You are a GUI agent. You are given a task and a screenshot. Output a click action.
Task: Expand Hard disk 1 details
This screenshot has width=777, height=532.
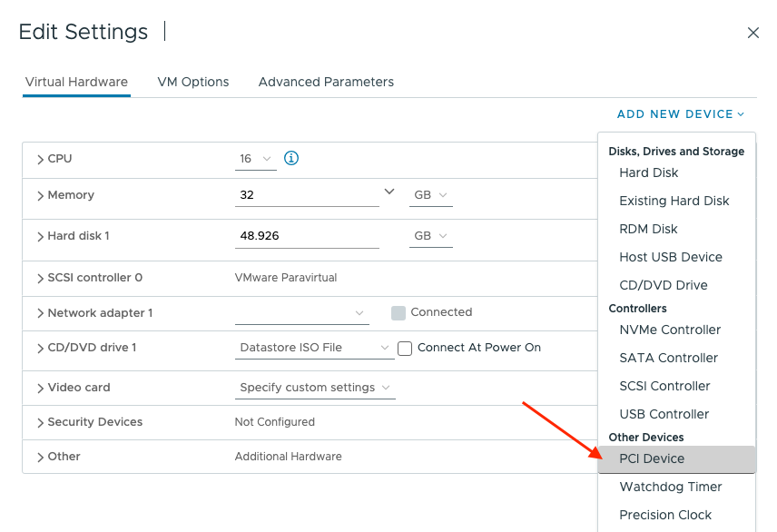41,236
